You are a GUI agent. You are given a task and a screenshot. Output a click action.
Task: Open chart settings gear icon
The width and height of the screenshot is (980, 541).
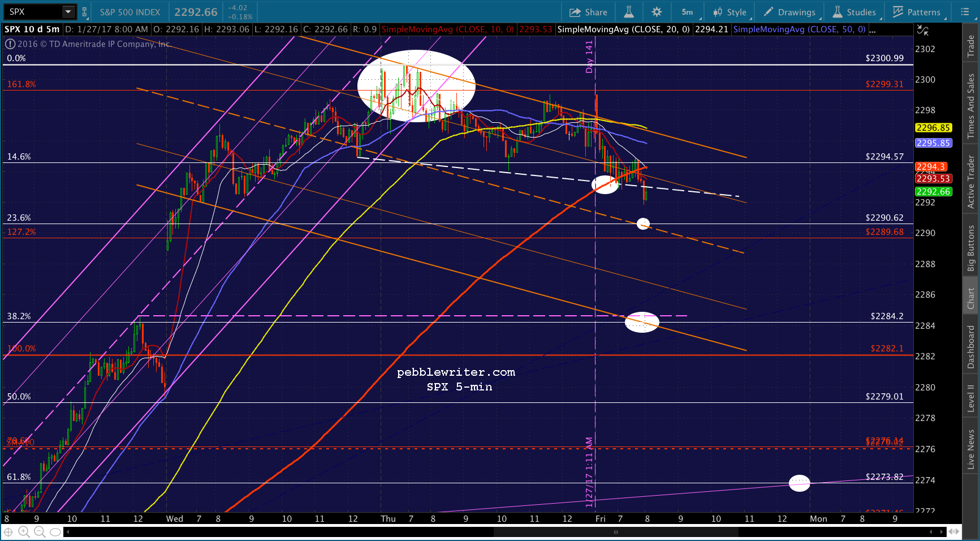(657, 12)
